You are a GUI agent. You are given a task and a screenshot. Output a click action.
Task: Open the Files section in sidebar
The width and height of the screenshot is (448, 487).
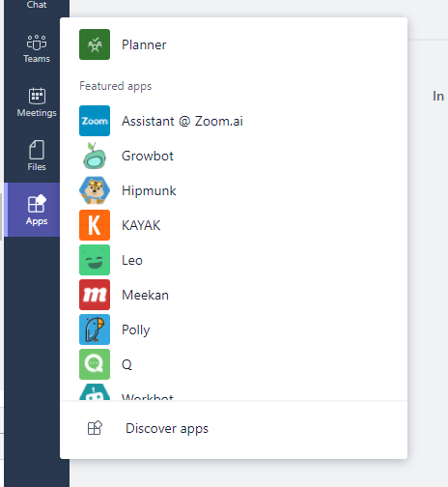[x=37, y=156]
